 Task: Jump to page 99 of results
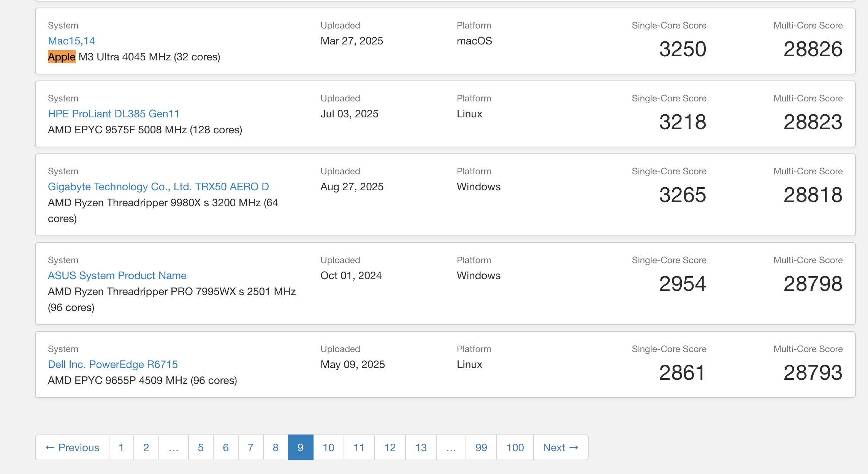click(481, 447)
